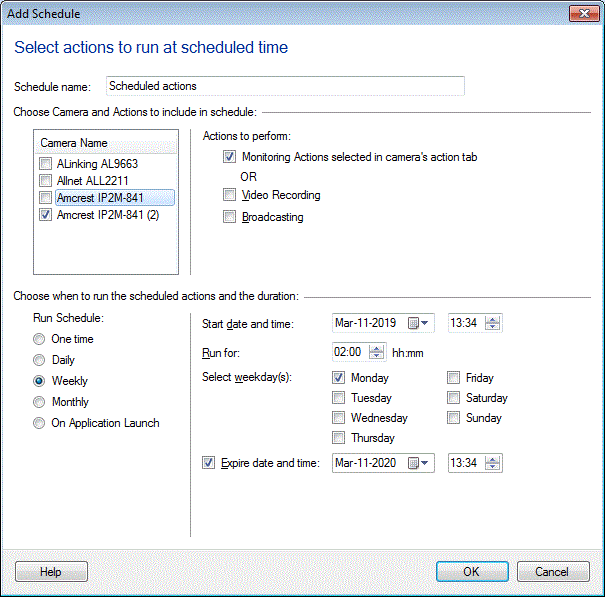Decrease the Run for duration spinner
The image size is (605, 597).
click(377, 356)
